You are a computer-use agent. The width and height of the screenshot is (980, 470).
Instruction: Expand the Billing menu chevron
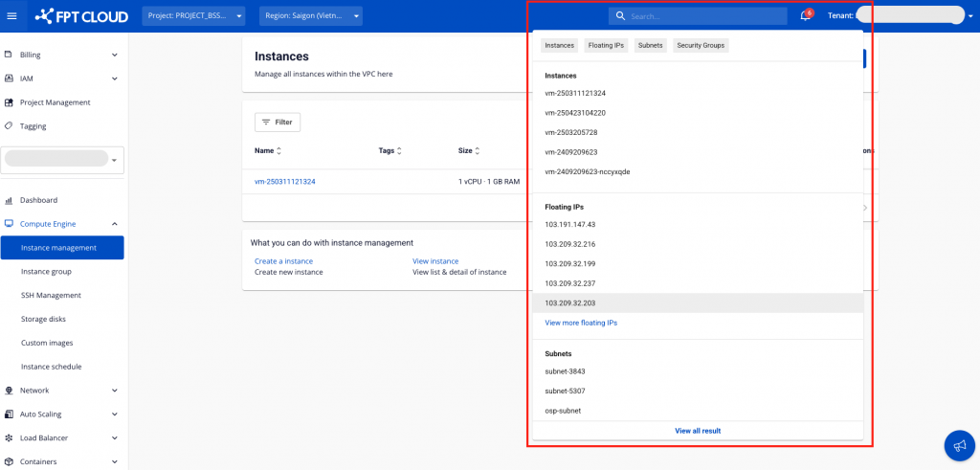click(115, 55)
